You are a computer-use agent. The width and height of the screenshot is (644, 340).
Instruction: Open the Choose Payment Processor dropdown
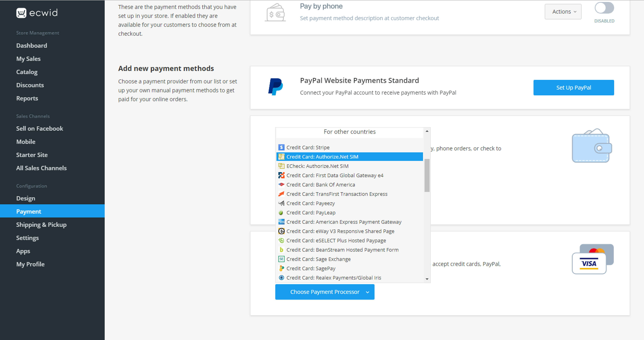coord(325,292)
